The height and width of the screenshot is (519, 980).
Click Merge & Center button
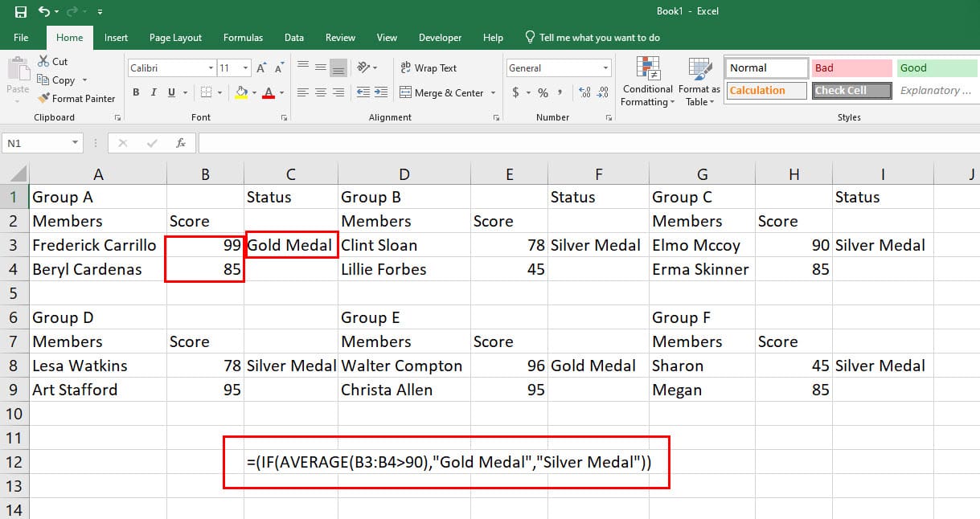pyautogui.click(x=441, y=93)
